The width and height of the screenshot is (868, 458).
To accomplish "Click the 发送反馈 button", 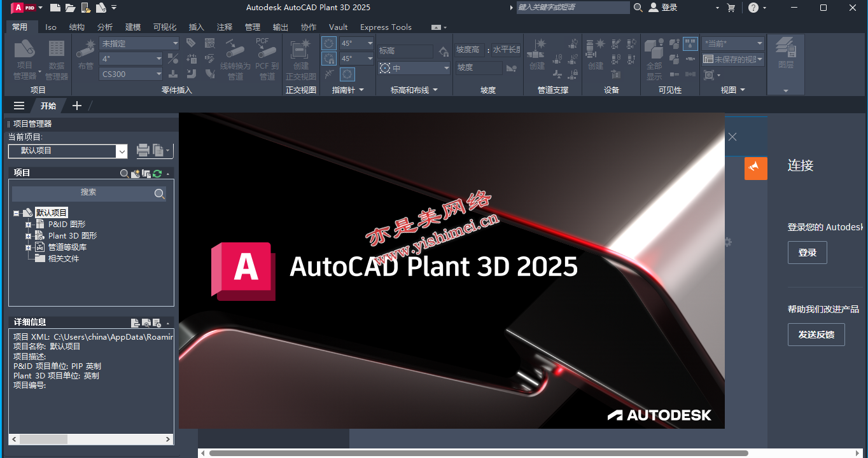I will [x=816, y=335].
